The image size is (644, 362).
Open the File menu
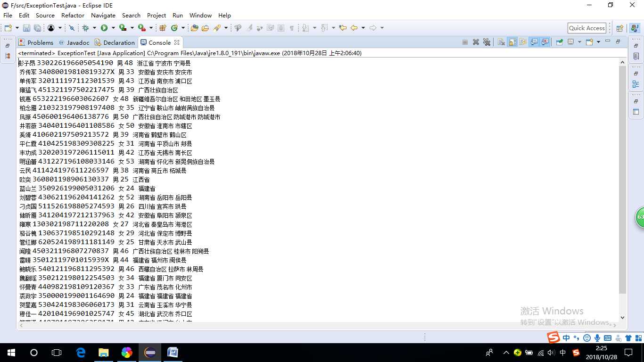(8, 15)
